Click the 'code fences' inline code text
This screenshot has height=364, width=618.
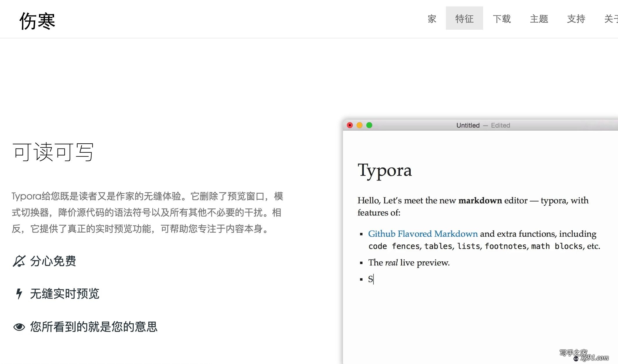[x=394, y=246]
